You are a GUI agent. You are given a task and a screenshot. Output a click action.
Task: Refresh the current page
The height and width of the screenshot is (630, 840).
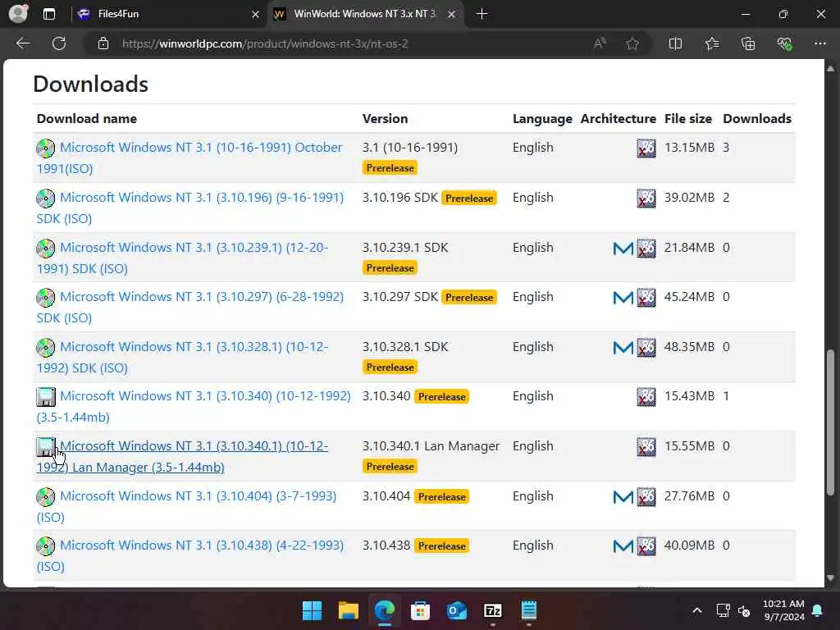[59, 43]
